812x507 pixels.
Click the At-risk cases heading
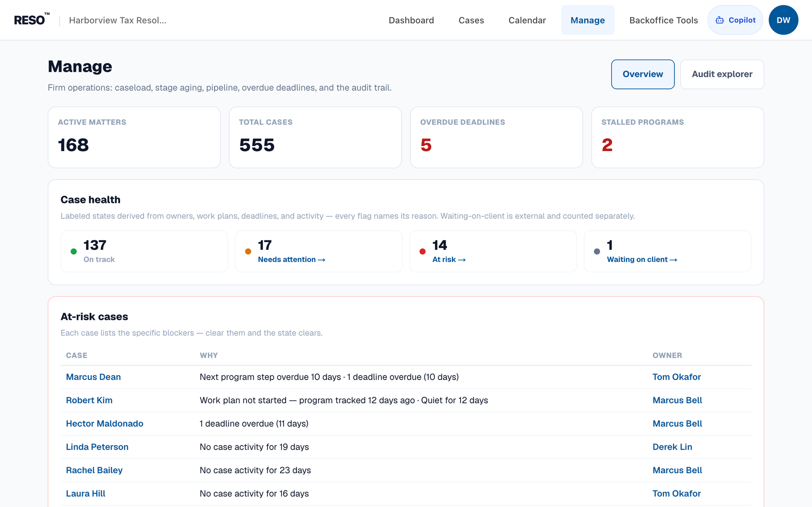(94, 317)
